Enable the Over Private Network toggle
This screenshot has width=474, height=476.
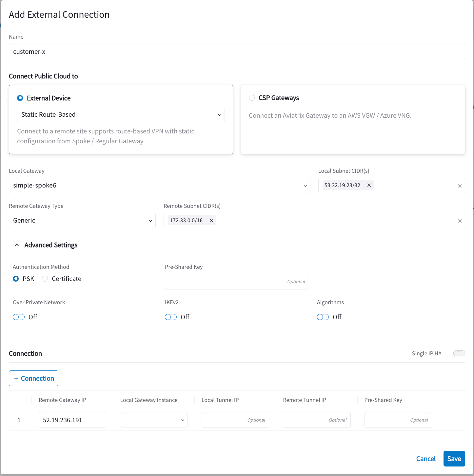18,317
